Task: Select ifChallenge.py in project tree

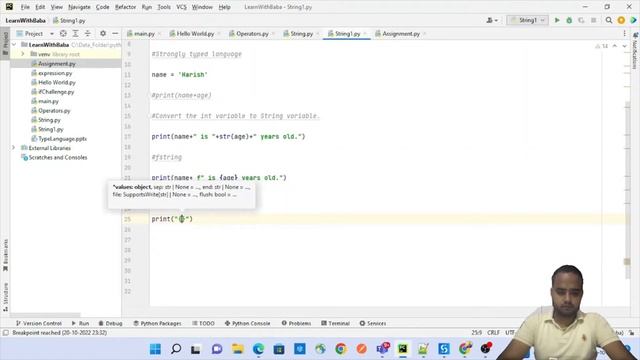Action: (56, 92)
